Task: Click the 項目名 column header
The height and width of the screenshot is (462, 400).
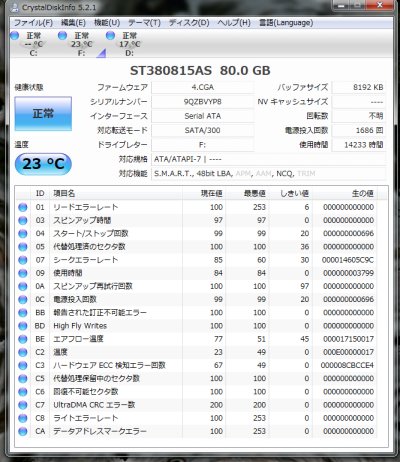Action: pyautogui.click(x=116, y=193)
